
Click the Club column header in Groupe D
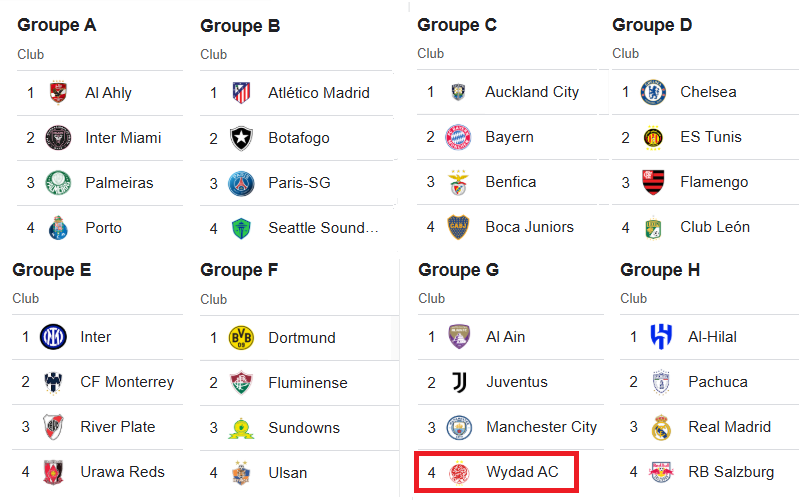click(625, 53)
